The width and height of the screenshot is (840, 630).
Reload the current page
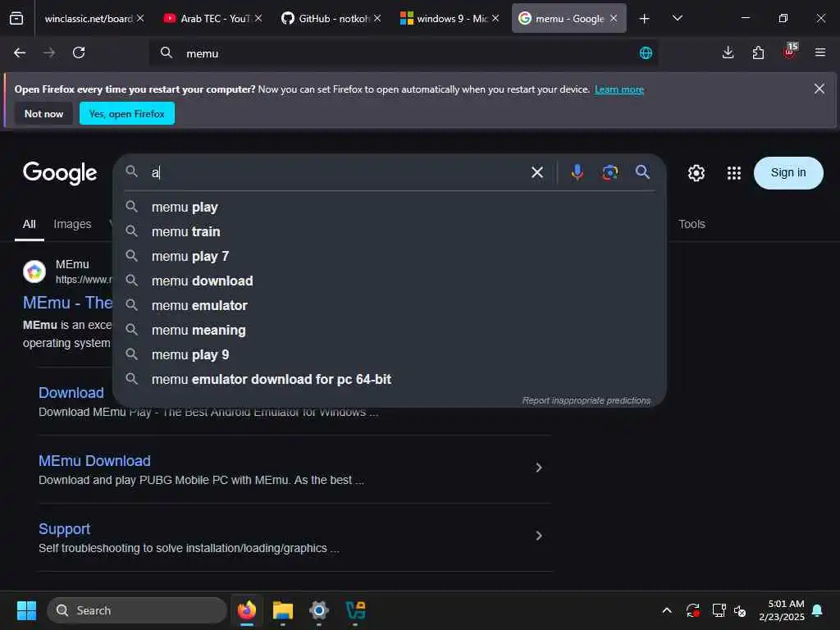point(79,52)
